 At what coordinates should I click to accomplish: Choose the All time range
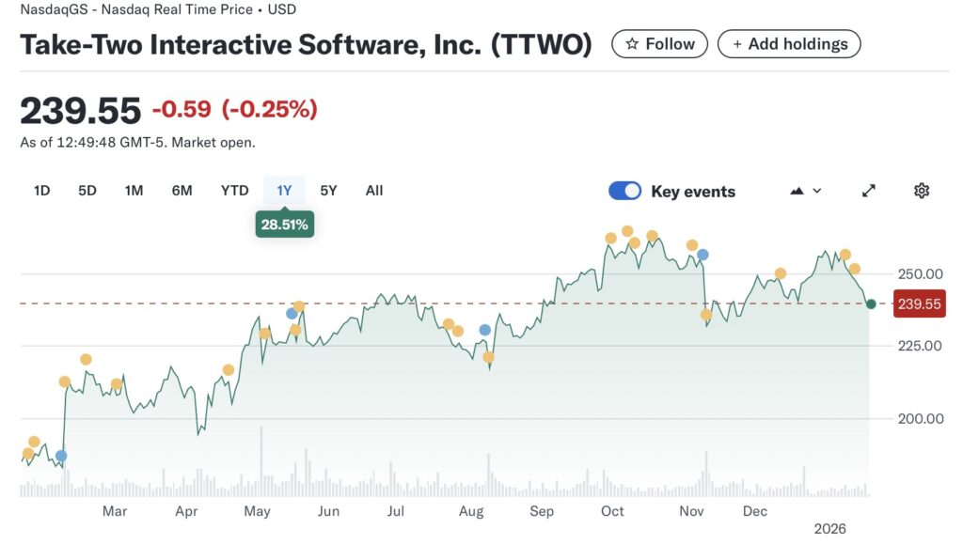374,191
